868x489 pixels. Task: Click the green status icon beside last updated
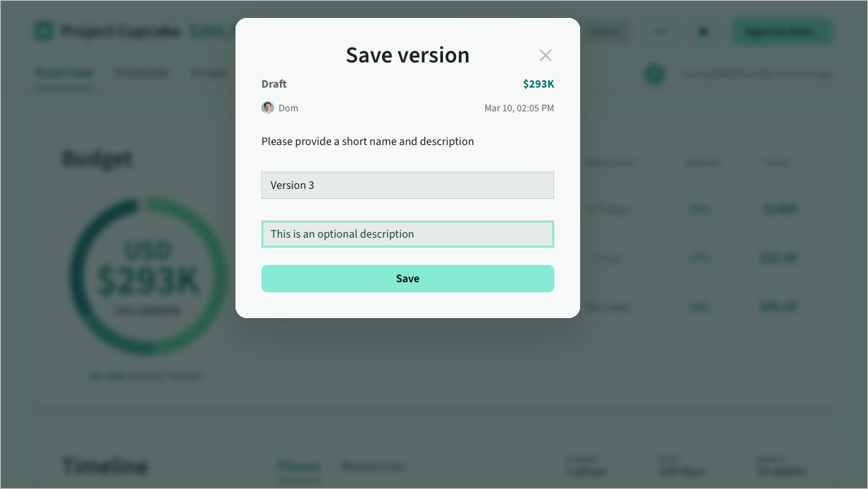654,74
